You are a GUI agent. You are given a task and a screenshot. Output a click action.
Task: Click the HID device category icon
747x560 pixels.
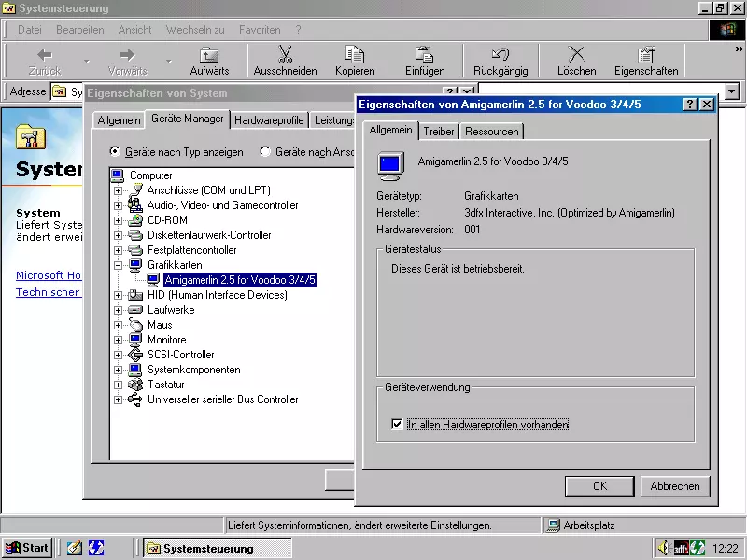click(135, 295)
